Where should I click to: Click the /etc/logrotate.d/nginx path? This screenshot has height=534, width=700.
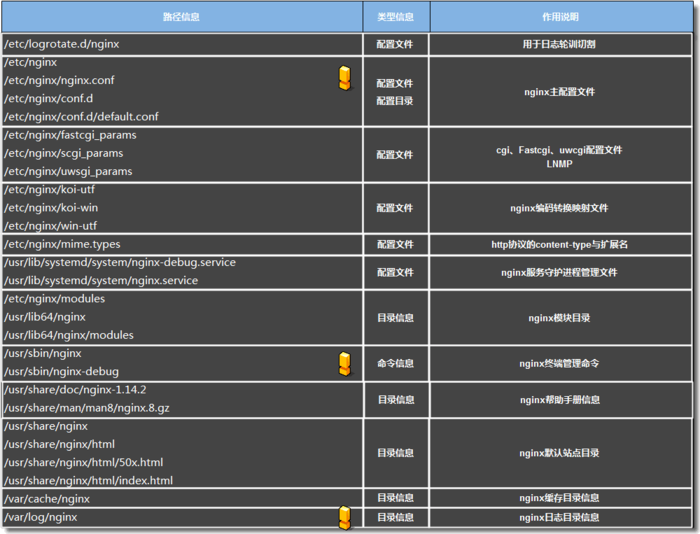click(x=62, y=44)
